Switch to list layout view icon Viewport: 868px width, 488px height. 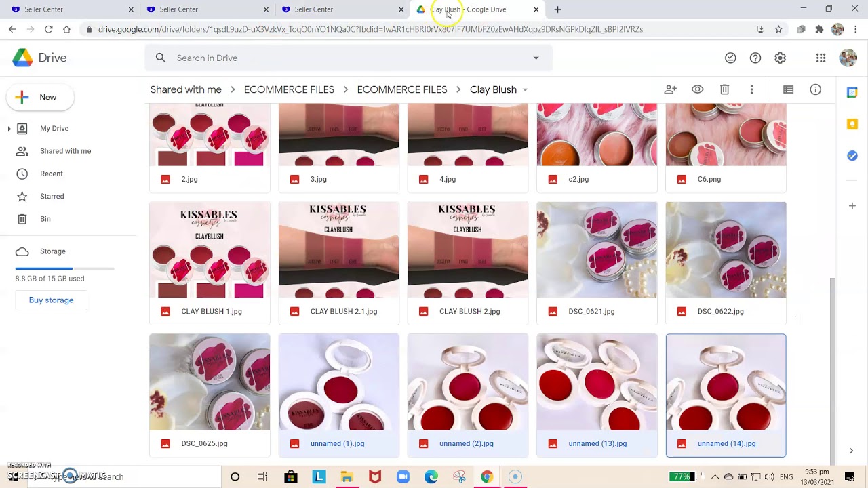pyautogui.click(x=788, y=89)
